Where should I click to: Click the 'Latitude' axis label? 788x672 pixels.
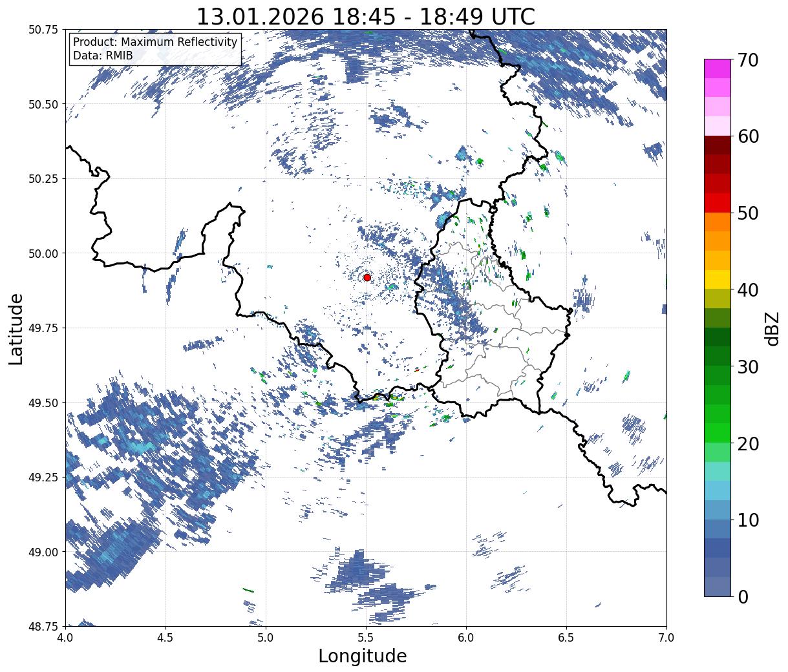(16, 328)
